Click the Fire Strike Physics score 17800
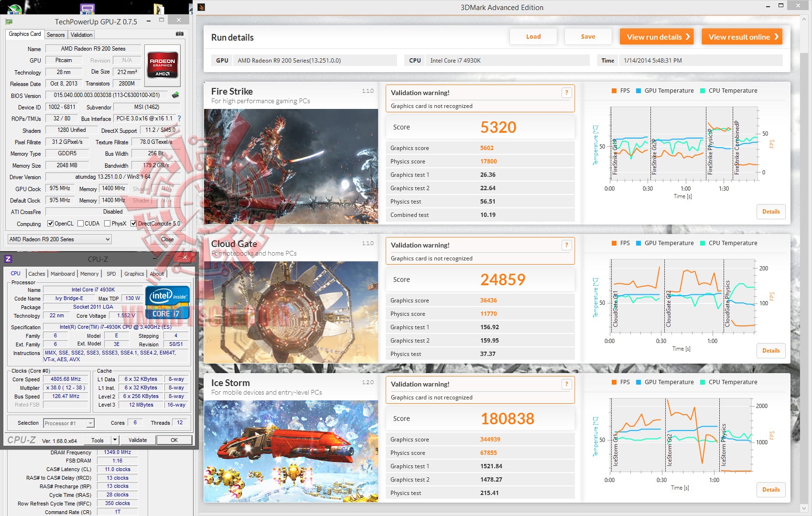The width and height of the screenshot is (812, 516). [488, 161]
